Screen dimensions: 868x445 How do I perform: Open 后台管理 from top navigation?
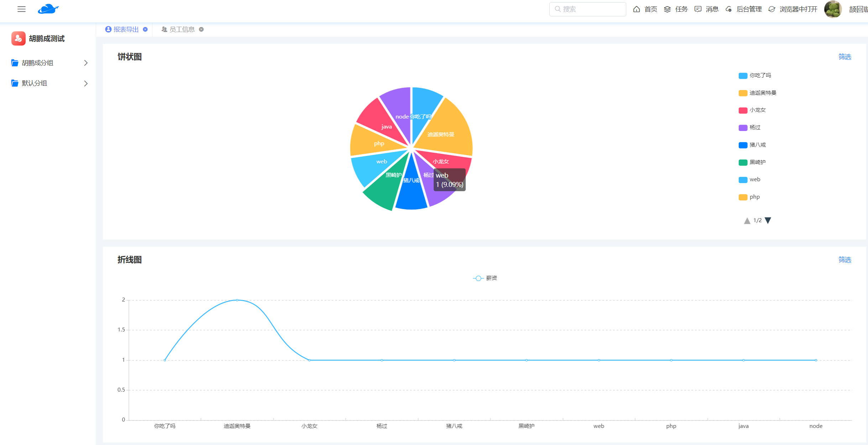[x=749, y=9]
